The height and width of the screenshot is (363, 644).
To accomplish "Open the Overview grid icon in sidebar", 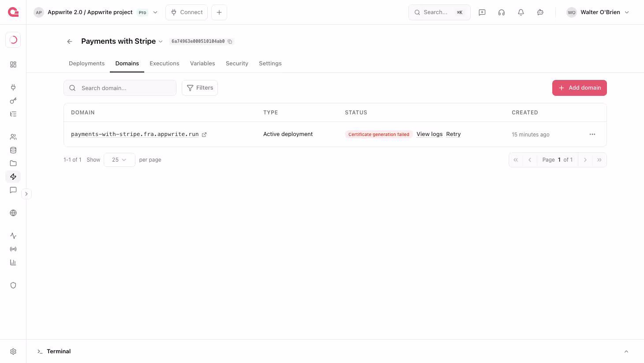I will click(x=13, y=64).
